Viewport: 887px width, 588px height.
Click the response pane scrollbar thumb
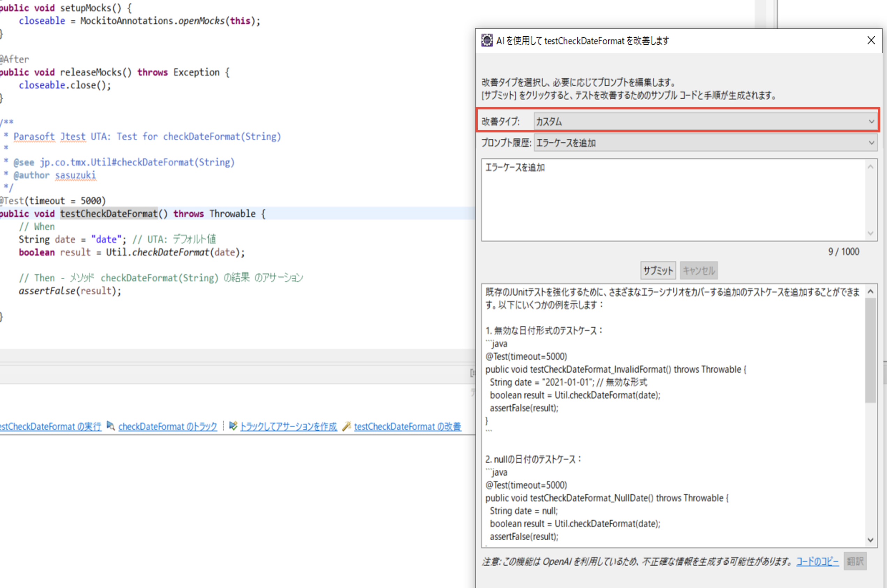tap(871, 351)
